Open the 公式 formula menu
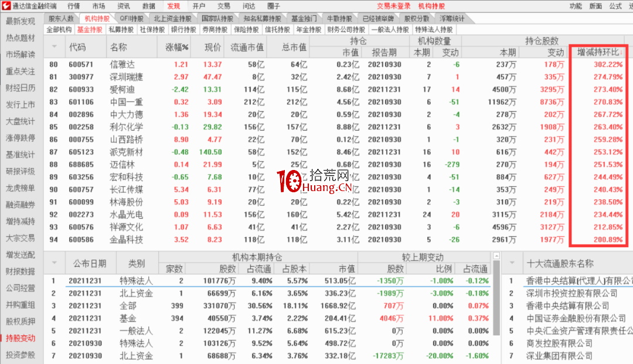 point(615,6)
